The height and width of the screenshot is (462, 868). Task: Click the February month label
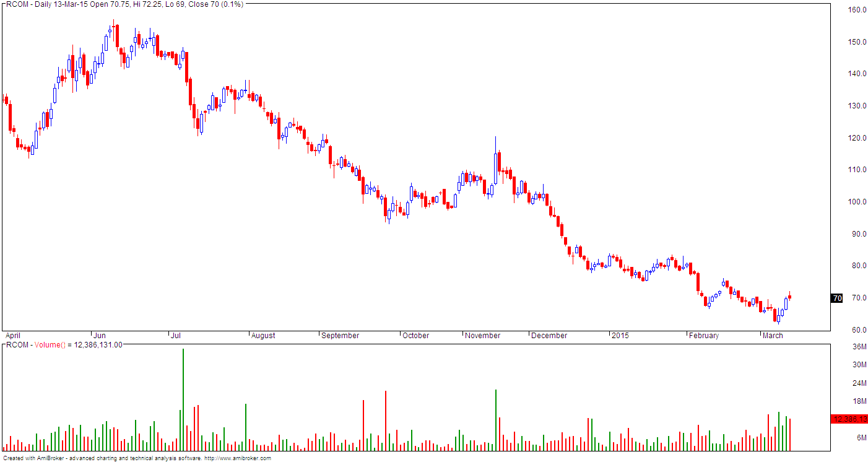pyautogui.click(x=705, y=335)
